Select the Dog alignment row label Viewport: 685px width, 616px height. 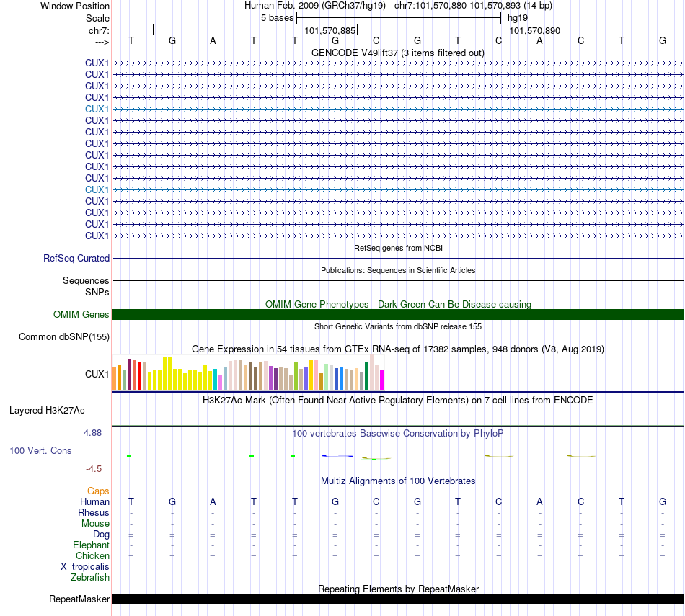point(102,535)
